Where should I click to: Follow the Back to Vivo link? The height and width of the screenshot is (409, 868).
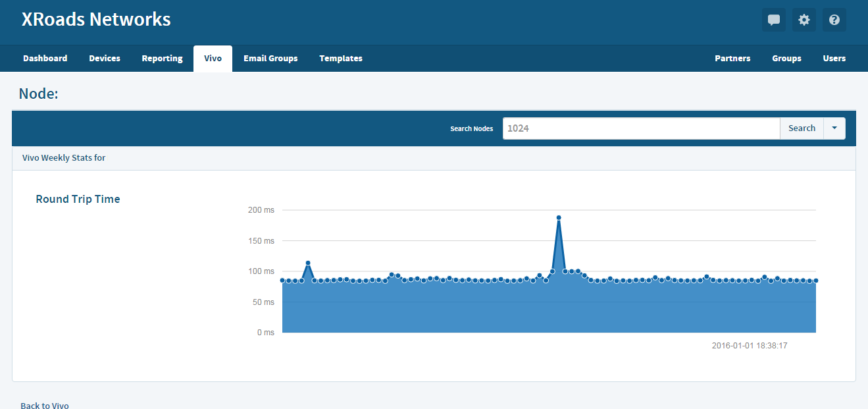click(45, 406)
